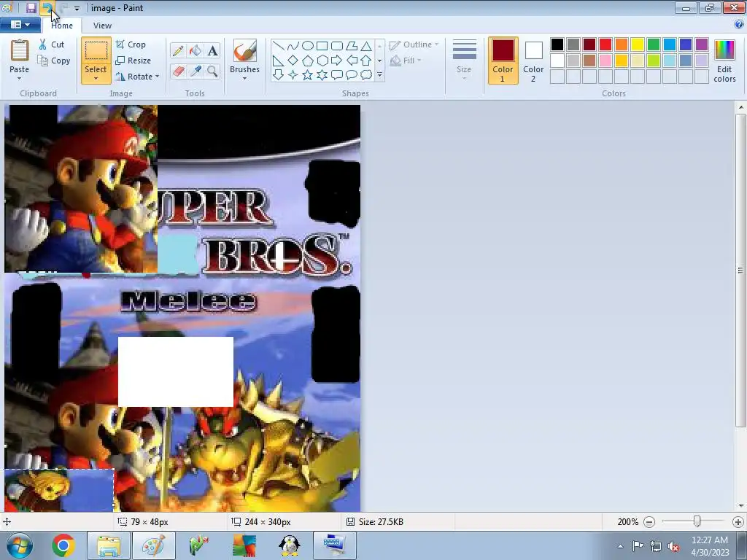
Task: Choose the Diamond shape
Action: [293, 61]
